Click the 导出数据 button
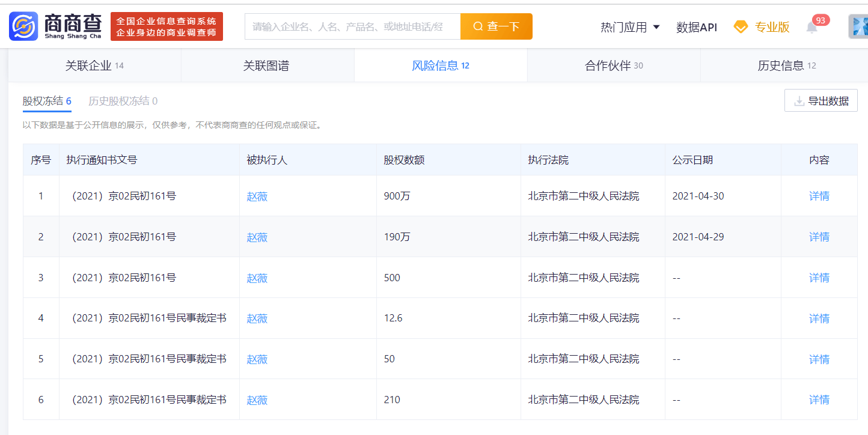Screen dimensions: 868x435 pyautogui.click(x=821, y=100)
